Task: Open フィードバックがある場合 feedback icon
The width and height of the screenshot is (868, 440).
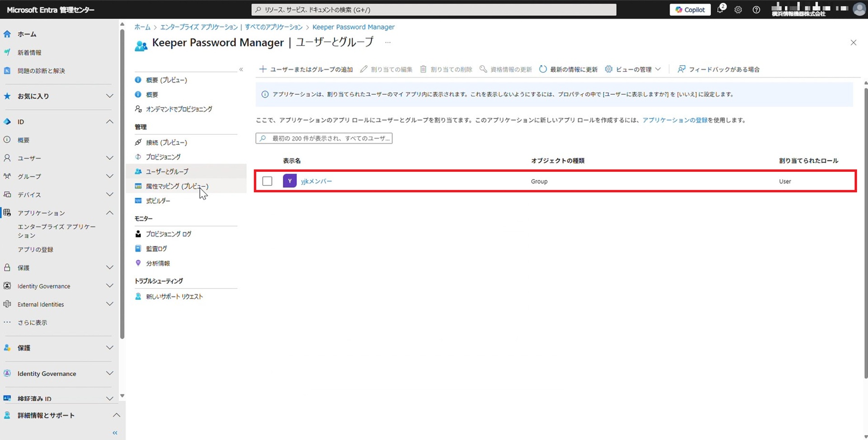Action: point(681,69)
